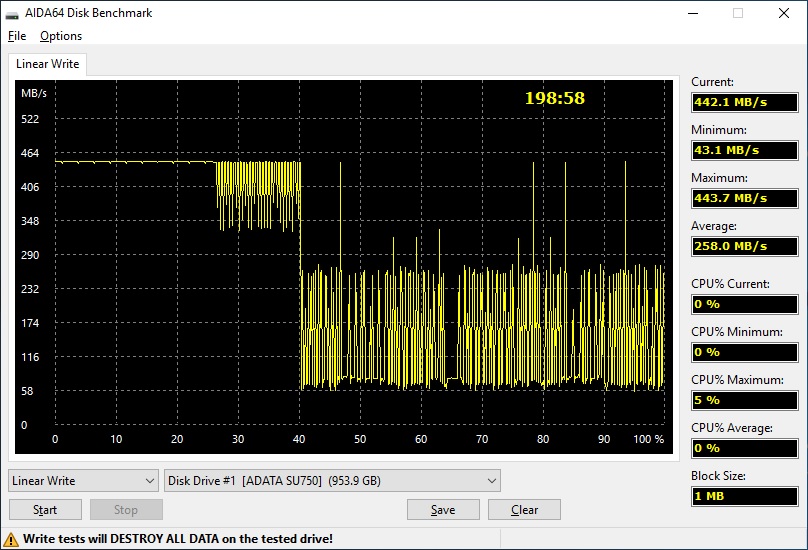The image size is (808, 550).
Task: Click the CPU% Minimum 0 % value
Action: click(x=745, y=352)
